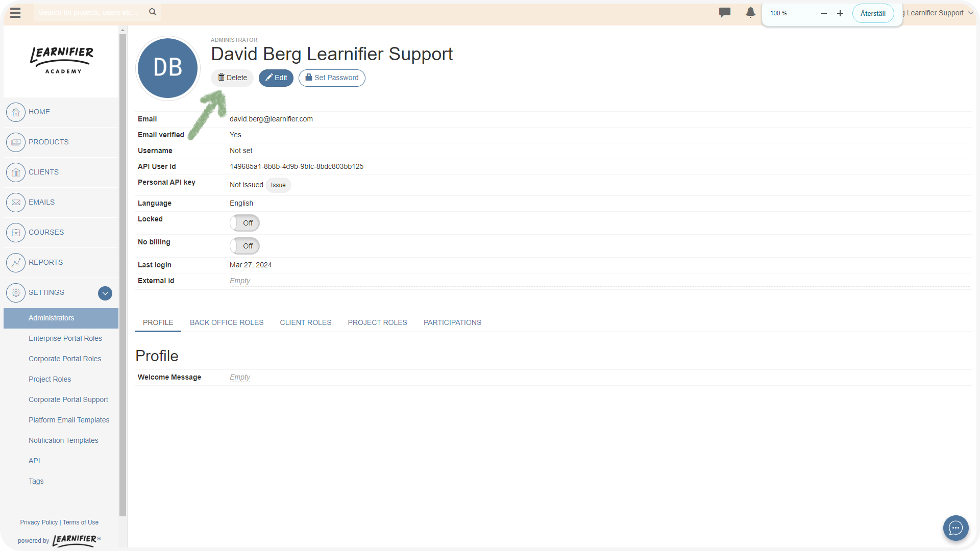Click the Återställ zoom reset button
The height and width of the screenshot is (551, 980).
point(873,13)
